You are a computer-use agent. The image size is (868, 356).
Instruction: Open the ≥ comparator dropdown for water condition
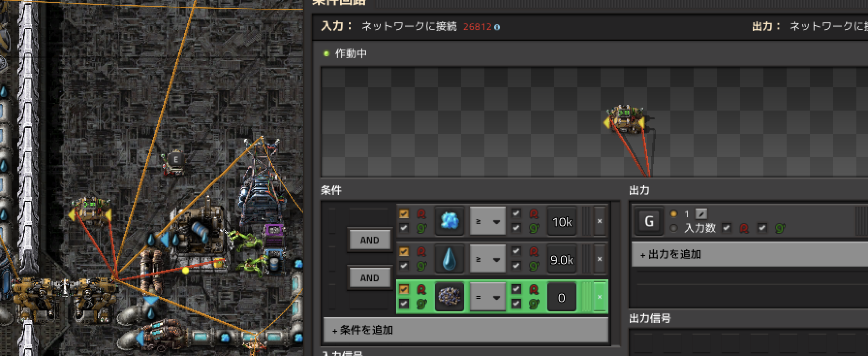[487, 259]
